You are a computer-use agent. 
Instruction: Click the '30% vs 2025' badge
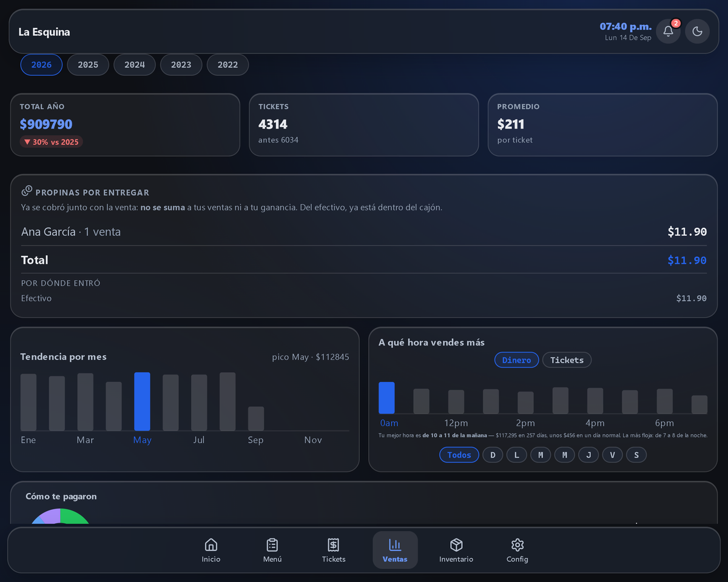coord(51,142)
